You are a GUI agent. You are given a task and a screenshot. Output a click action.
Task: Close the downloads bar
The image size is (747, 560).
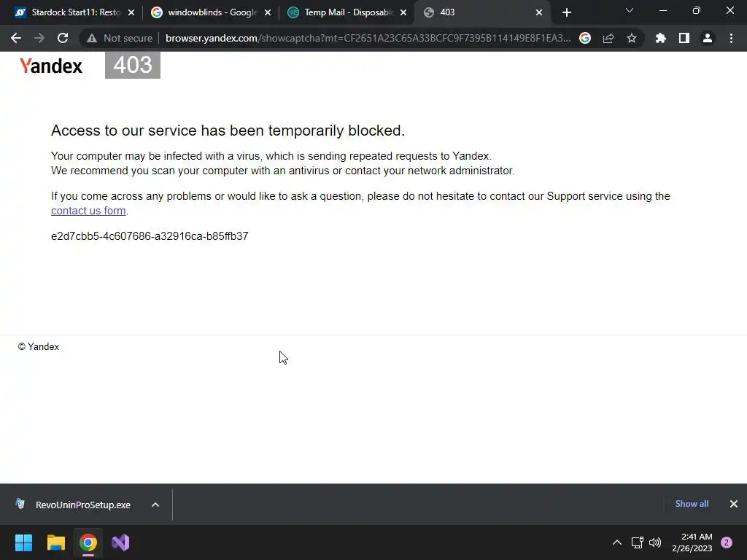(x=734, y=504)
